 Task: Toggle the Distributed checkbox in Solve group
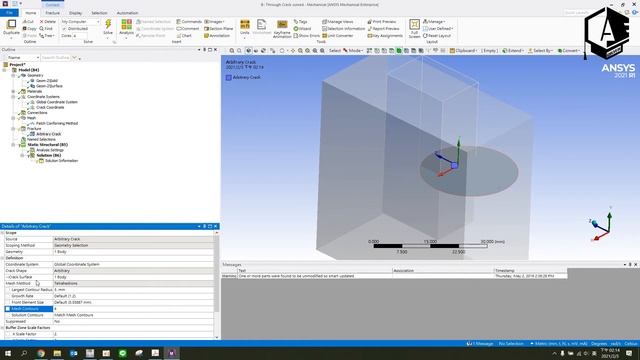[x=64, y=29]
